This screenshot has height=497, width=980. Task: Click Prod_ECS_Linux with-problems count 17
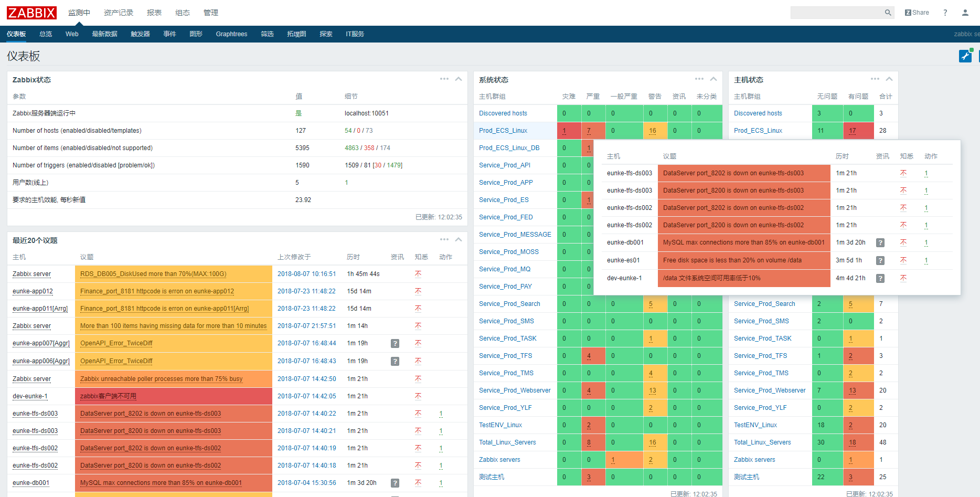pyautogui.click(x=853, y=131)
